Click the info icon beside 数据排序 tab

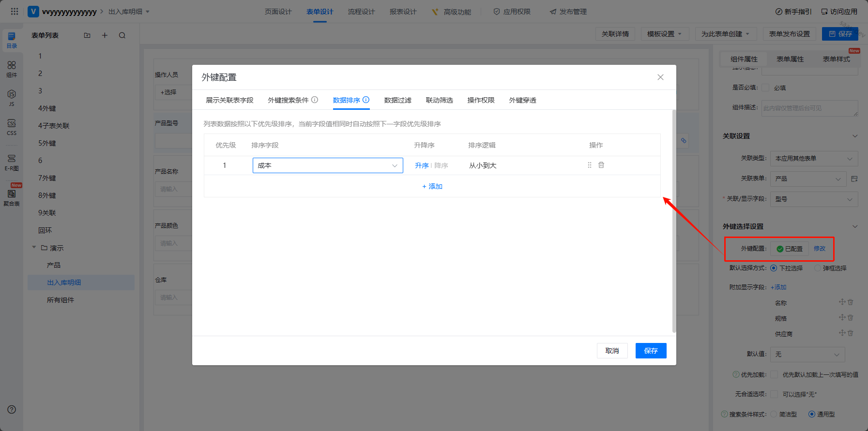[366, 100]
